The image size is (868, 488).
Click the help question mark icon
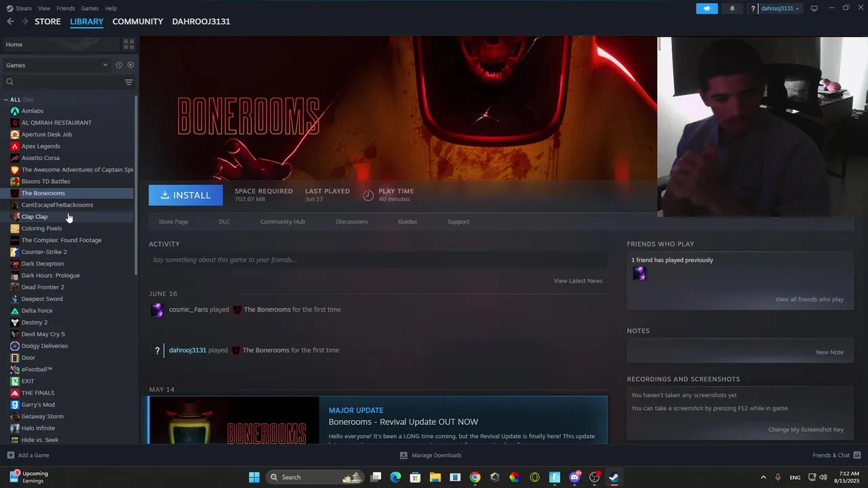point(753,9)
